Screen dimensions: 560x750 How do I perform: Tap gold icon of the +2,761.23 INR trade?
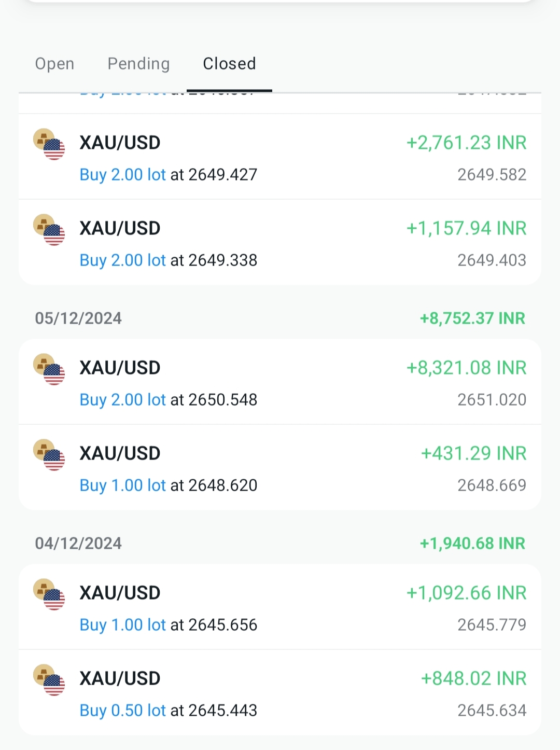tap(49, 144)
